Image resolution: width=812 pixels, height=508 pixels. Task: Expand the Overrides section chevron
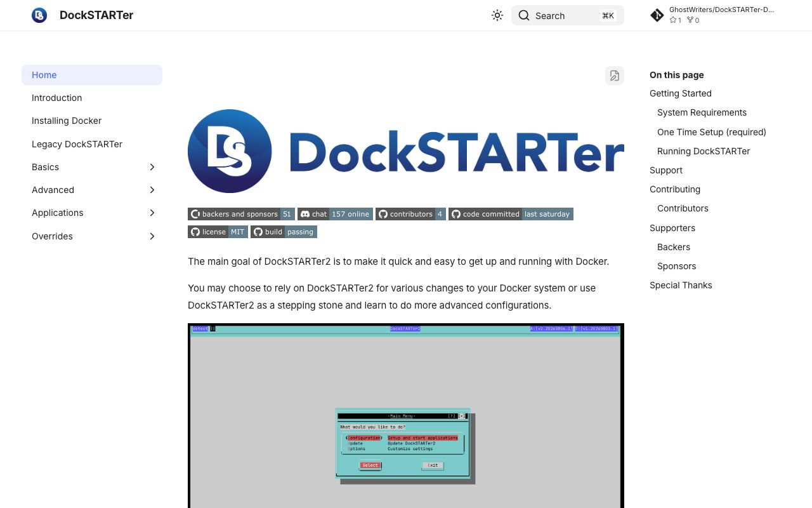[152, 236]
